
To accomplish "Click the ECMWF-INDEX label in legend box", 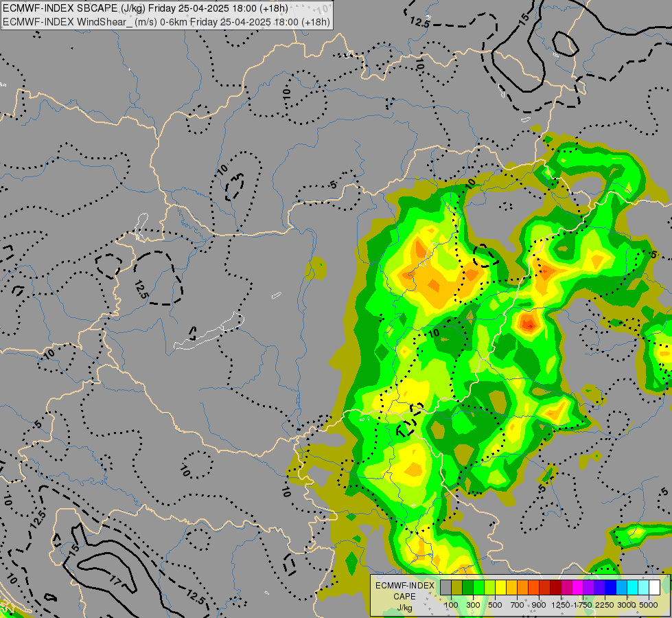I will point(405,586).
